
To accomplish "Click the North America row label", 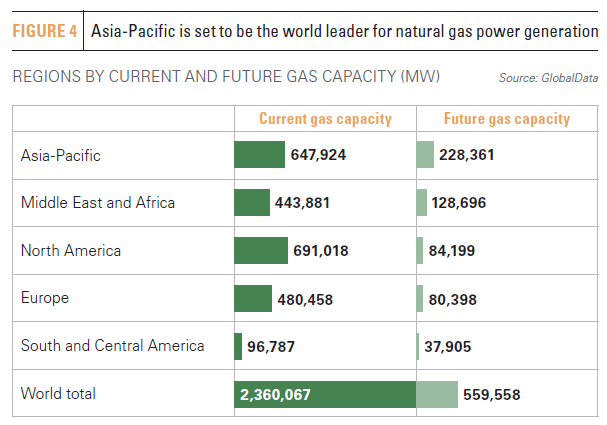I will click(x=71, y=251).
